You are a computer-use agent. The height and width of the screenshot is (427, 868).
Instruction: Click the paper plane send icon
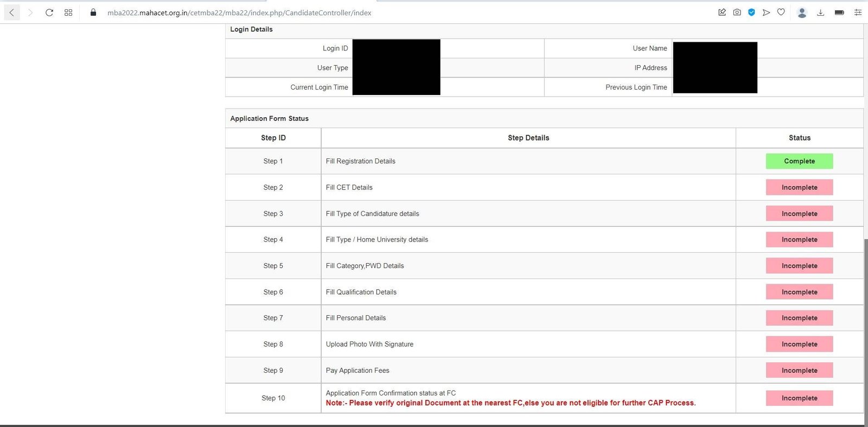pos(766,12)
